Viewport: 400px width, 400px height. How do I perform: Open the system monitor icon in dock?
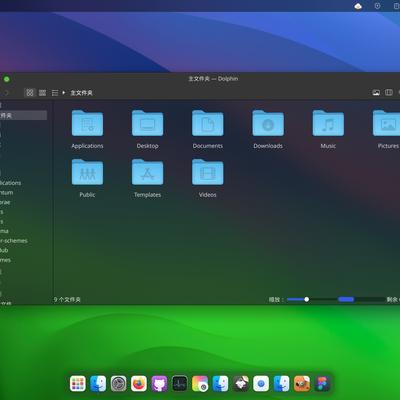pyautogui.click(x=180, y=384)
